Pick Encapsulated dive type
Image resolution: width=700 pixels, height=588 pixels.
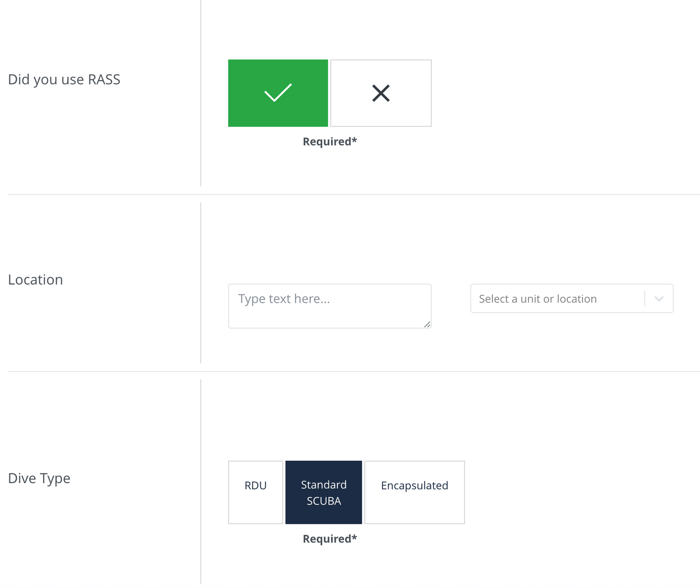414,492
